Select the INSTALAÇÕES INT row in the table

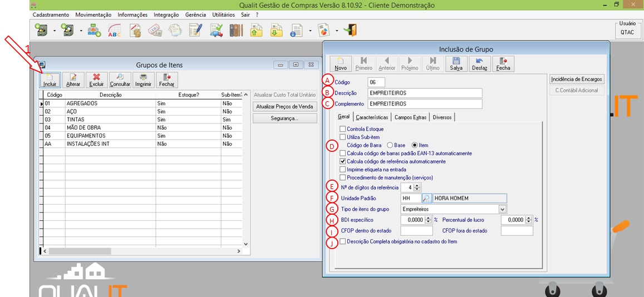pos(144,144)
